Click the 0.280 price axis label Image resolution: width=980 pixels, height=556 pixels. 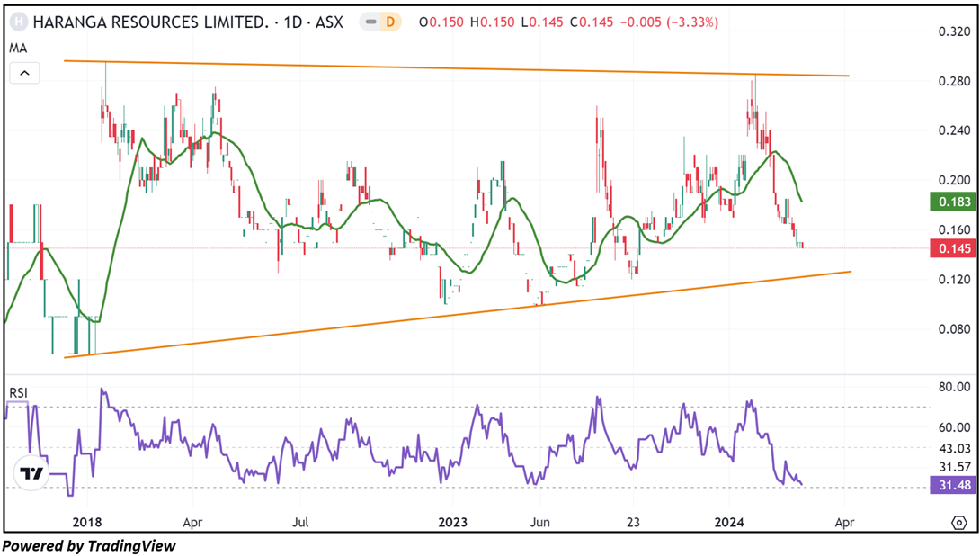[954, 81]
